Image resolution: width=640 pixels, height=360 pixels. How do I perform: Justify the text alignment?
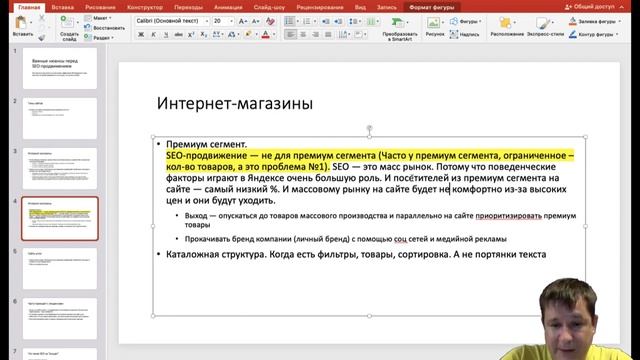[328, 35]
